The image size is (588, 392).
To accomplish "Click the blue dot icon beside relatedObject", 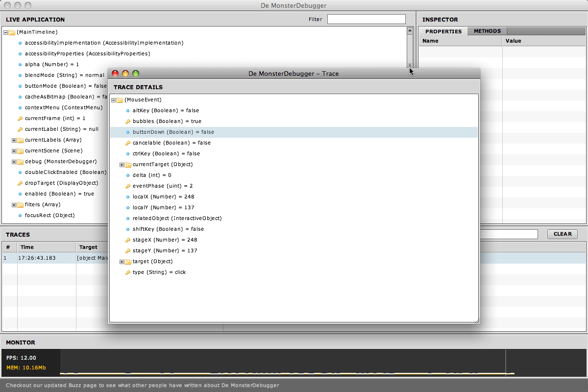I will tap(128, 219).
